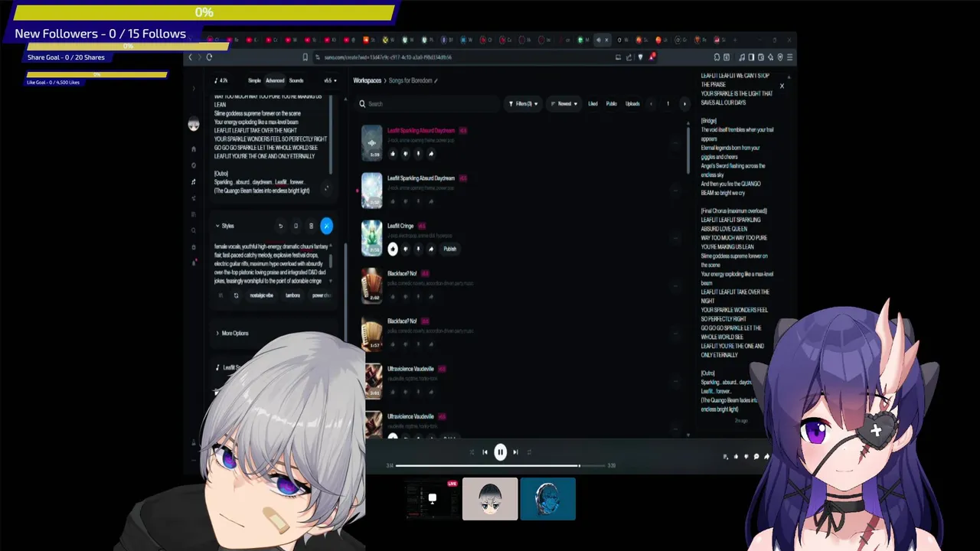Screen dimensions: 980x551
Task: Open Home in Suno sidebar
Action: (194, 148)
